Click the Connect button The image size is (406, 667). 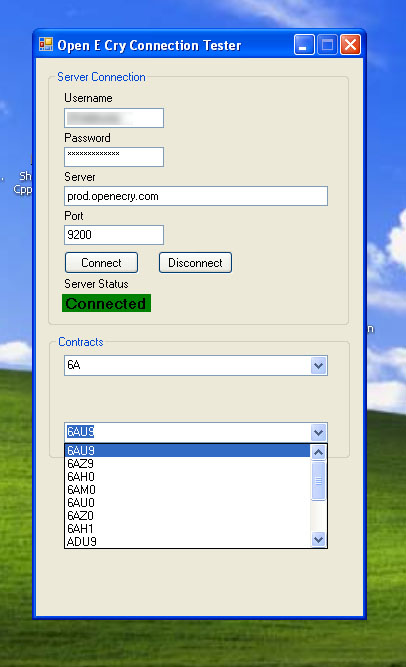[x=101, y=262]
